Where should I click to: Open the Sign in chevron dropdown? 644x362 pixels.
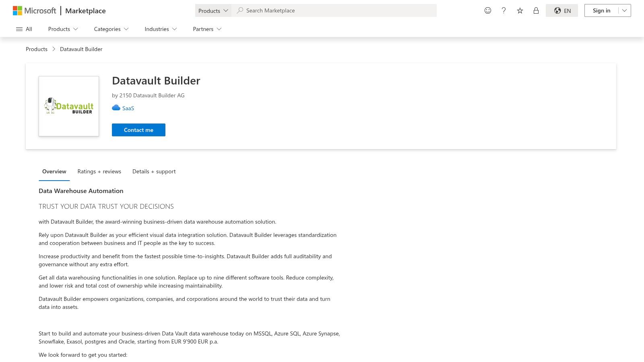pos(624,10)
